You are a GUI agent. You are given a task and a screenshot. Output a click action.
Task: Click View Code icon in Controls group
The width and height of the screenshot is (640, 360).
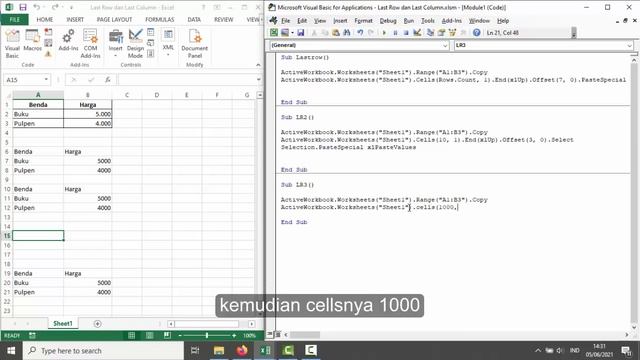click(151, 43)
